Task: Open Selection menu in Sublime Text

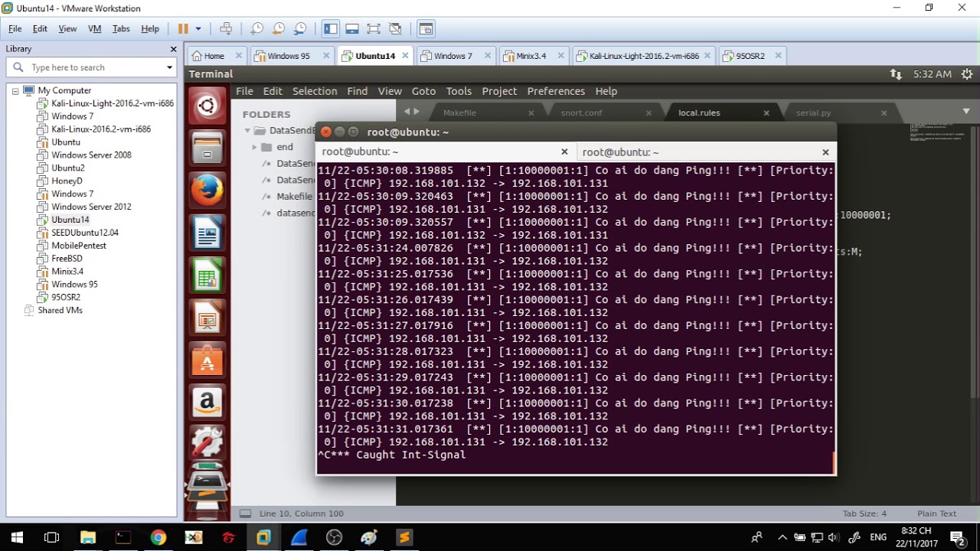Action: [x=315, y=91]
